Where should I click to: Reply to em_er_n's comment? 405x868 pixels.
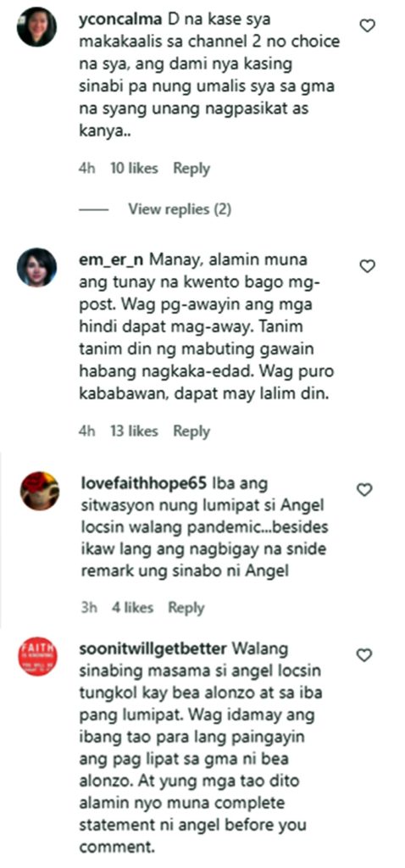click(191, 431)
